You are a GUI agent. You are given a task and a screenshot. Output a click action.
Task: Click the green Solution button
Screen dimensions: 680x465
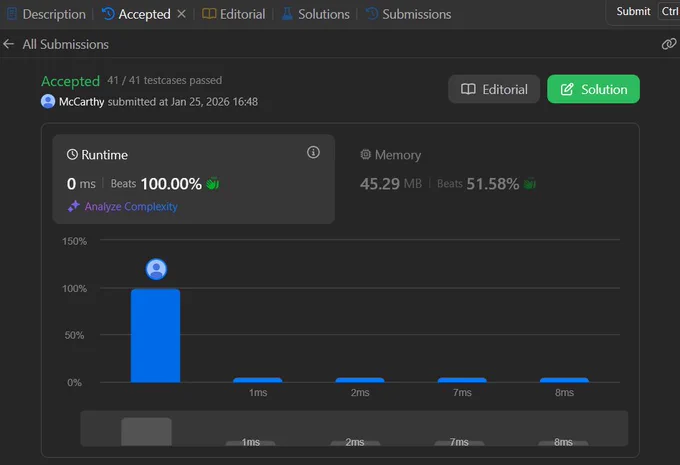(x=593, y=89)
